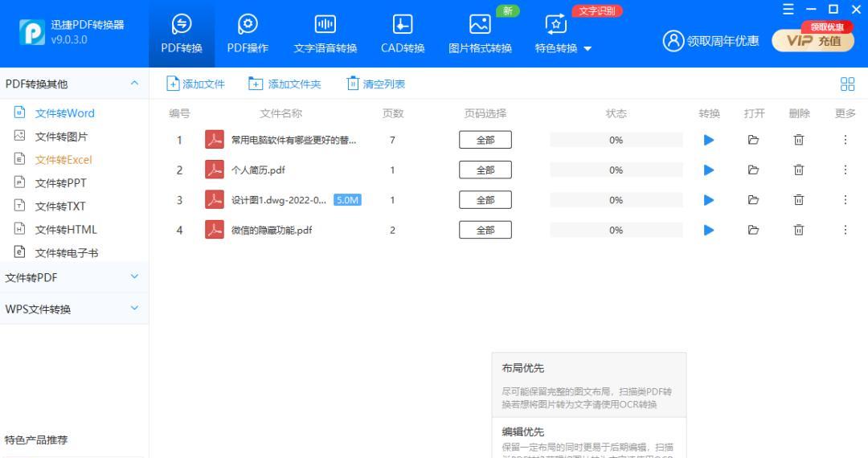The height and width of the screenshot is (458, 868).
Task: Open the PDF转换 tab
Action: coord(182,34)
